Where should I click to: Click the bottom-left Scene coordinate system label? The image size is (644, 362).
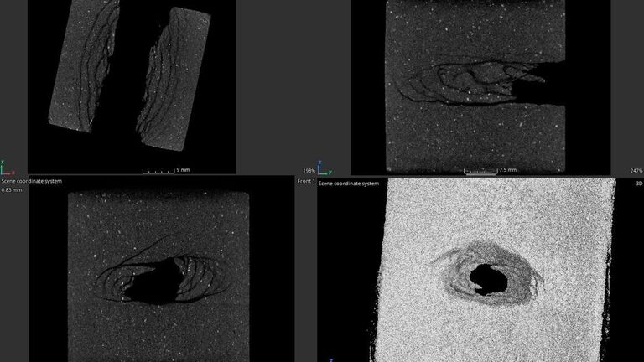point(31,182)
